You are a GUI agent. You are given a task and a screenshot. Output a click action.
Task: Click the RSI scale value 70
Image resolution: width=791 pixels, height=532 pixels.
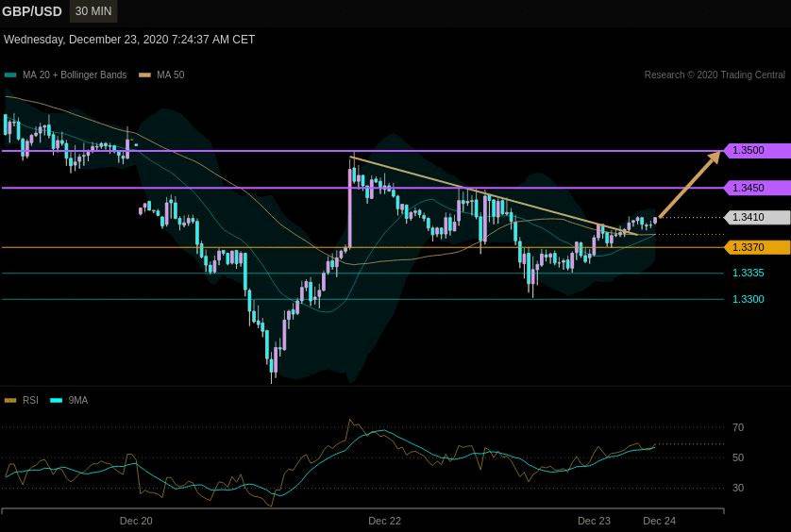point(738,427)
